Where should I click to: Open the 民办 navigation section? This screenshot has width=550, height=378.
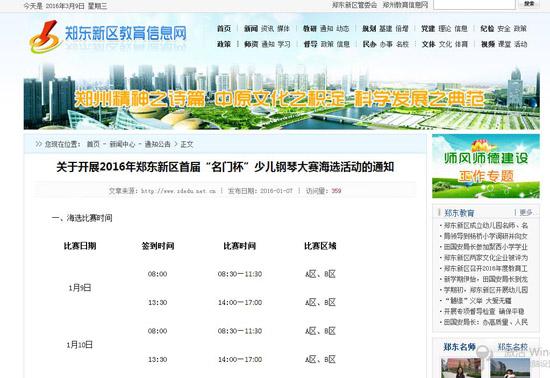tap(369, 44)
